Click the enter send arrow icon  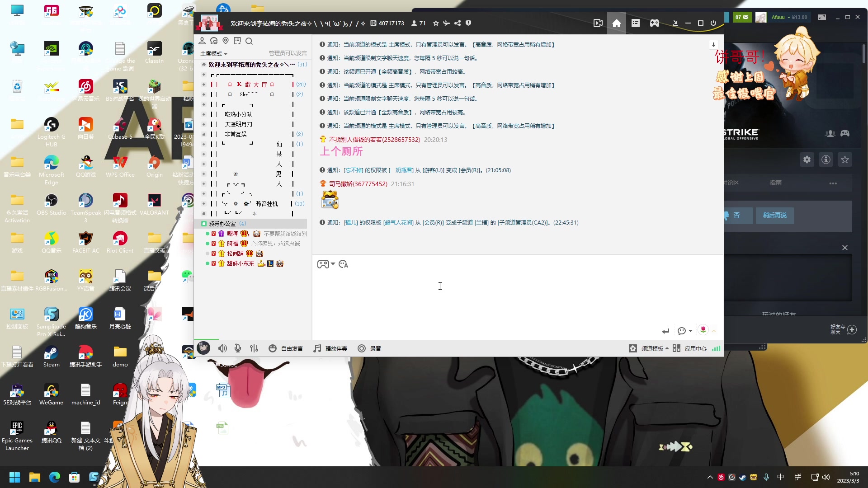tap(665, 331)
